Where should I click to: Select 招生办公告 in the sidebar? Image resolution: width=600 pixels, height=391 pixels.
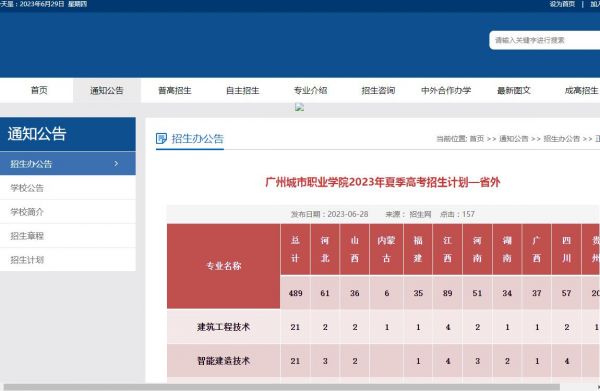(x=68, y=164)
